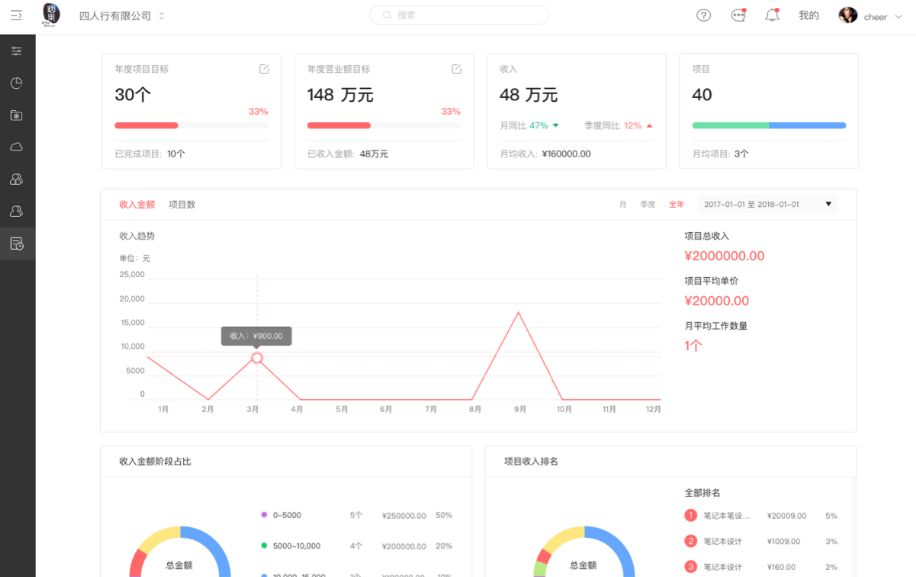This screenshot has width=916, height=577.
Task: Collapse the sidebar with the hamburger icon
Action: coord(16,15)
